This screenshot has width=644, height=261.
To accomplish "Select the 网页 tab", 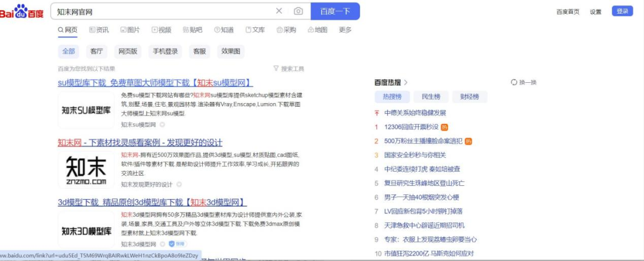I will pos(68,30).
